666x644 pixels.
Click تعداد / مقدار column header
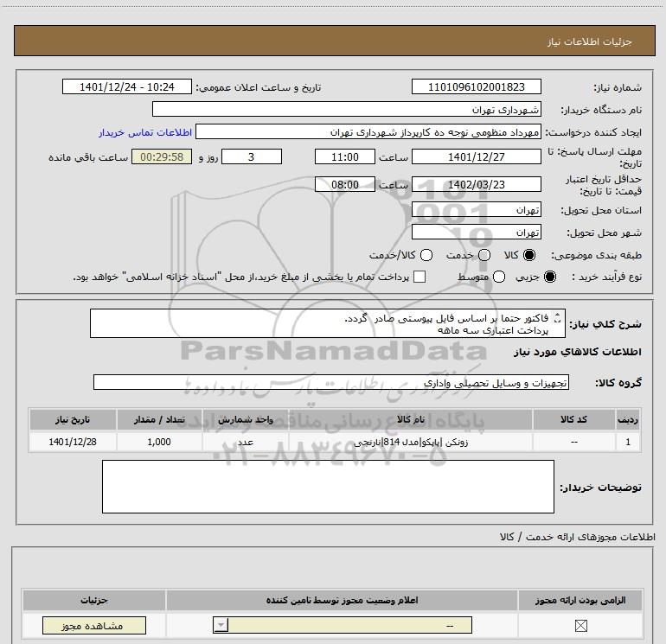(159, 419)
